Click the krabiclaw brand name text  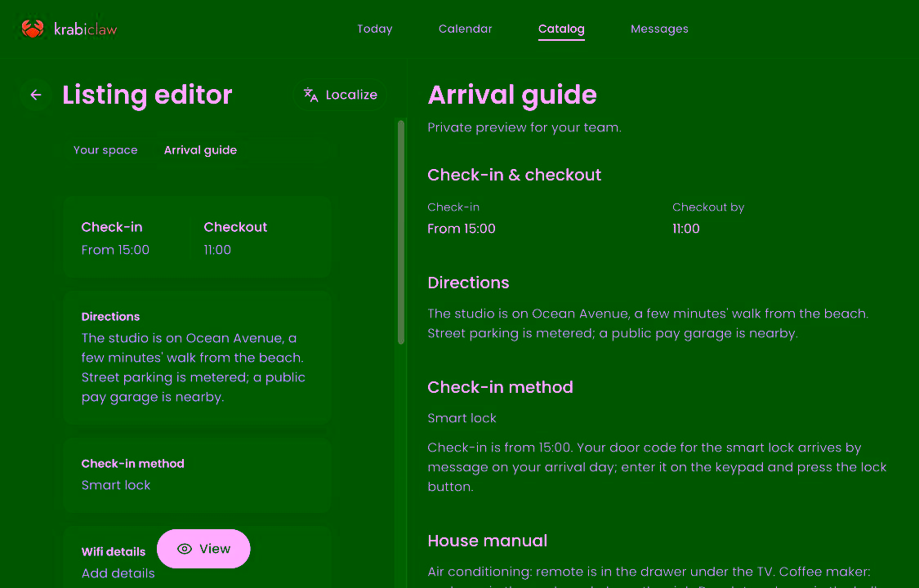coord(86,29)
